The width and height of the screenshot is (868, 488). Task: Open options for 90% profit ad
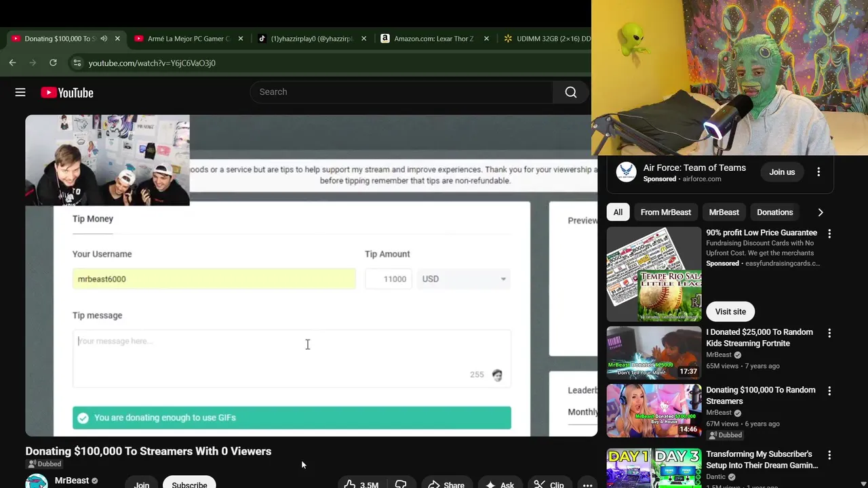click(x=829, y=234)
